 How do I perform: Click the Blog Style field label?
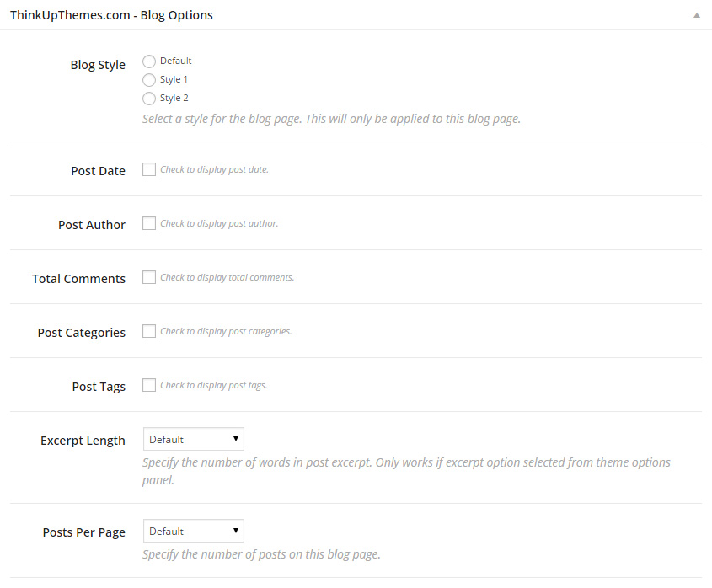tap(98, 65)
